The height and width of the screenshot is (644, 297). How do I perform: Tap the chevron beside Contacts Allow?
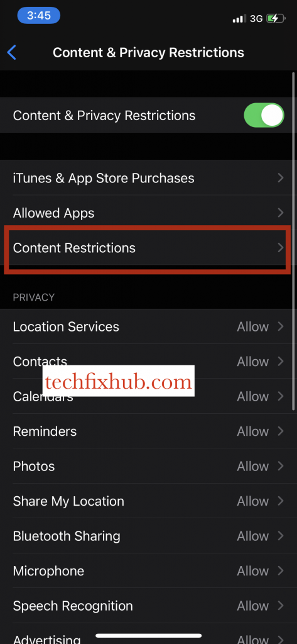pos(281,362)
